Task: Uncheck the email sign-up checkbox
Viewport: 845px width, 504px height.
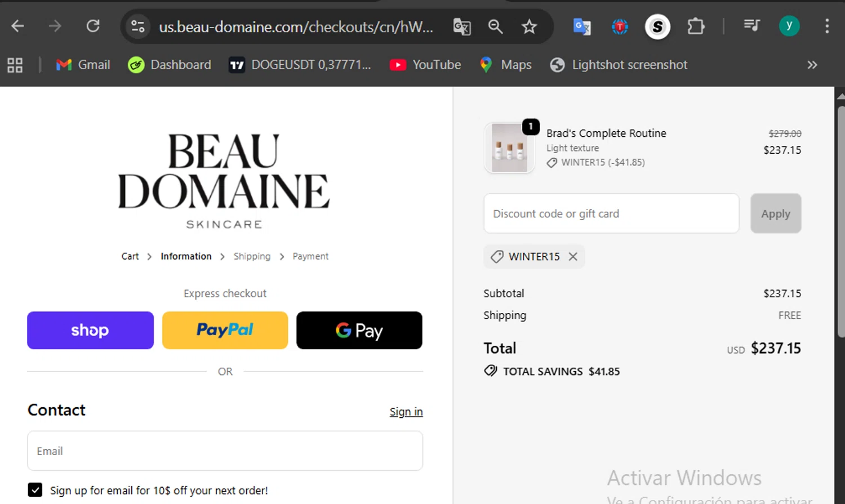Action: (35, 490)
